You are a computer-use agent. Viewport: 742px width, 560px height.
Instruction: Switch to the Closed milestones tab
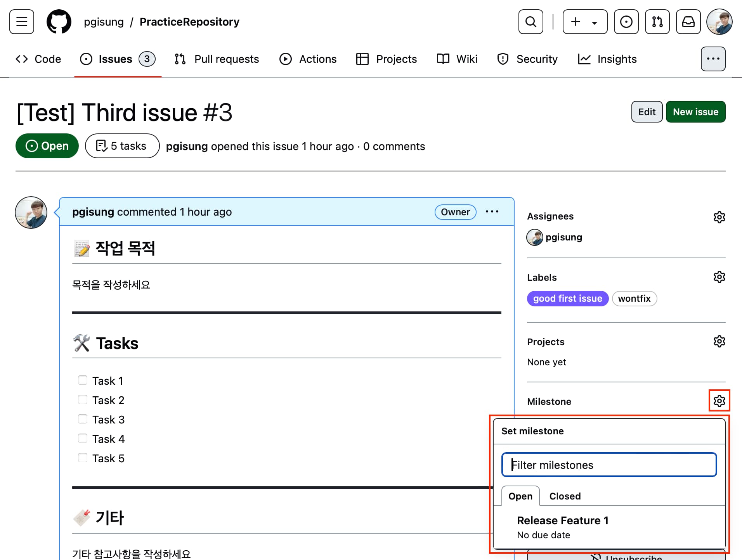coord(565,496)
